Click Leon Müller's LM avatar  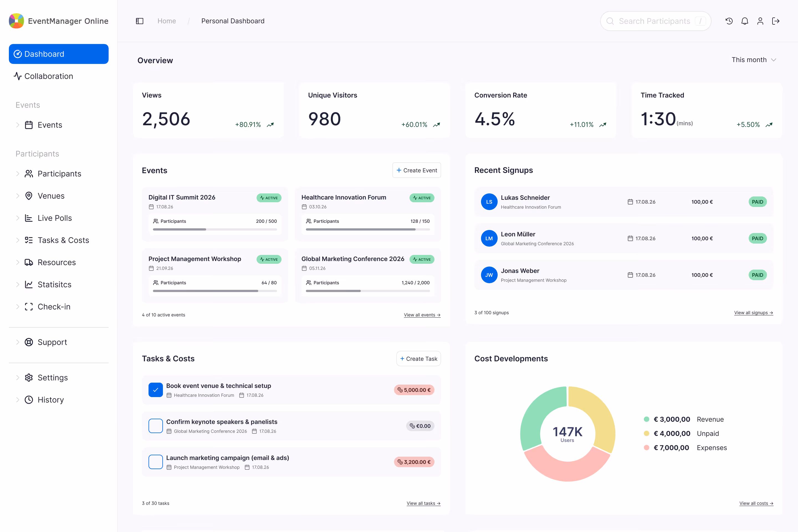(x=489, y=239)
